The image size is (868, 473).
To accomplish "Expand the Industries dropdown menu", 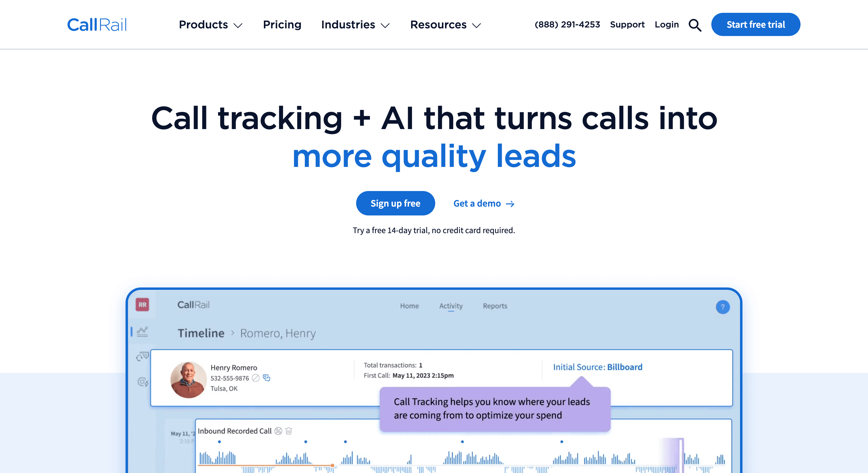I will 356,25.
